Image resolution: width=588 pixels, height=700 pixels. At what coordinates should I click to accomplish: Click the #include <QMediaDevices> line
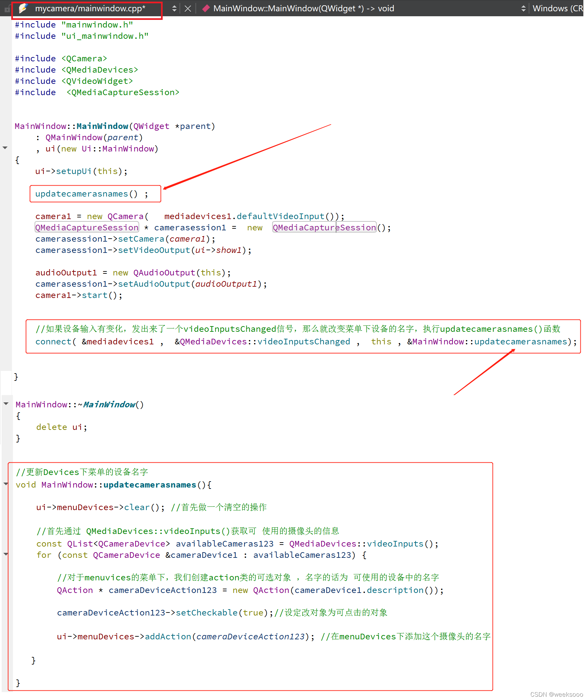76,70
